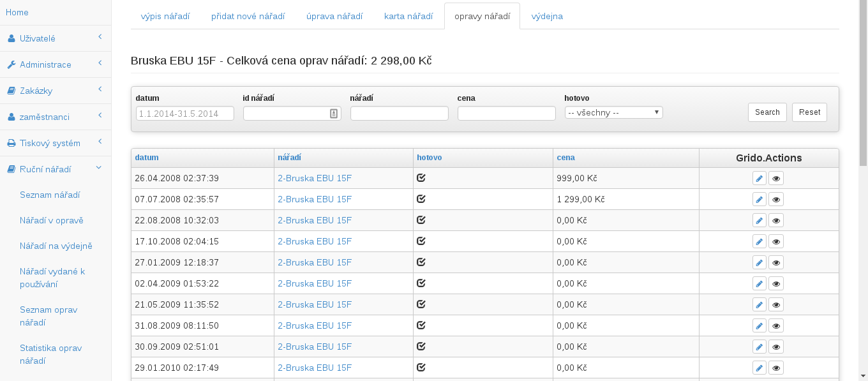Open Nářadí v opravě sidebar link

(x=52, y=220)
